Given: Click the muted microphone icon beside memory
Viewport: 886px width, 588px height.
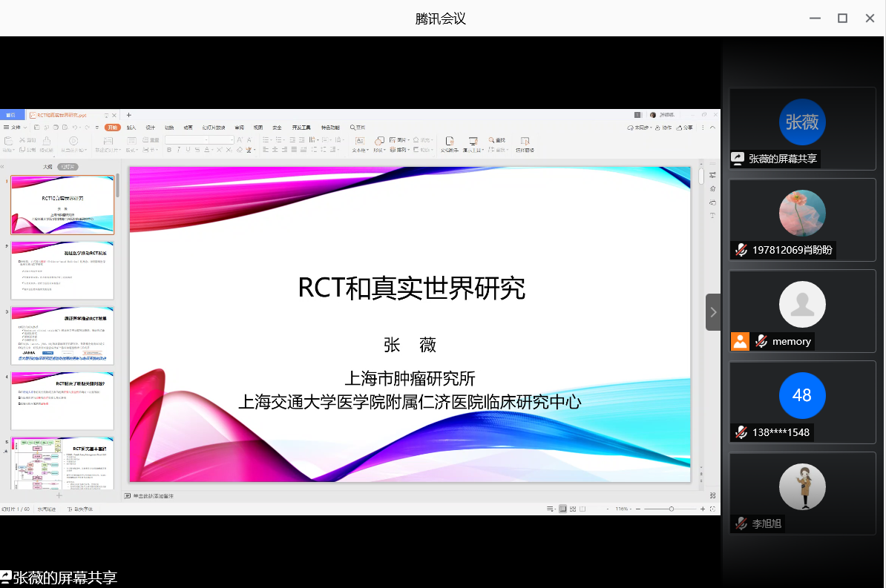Looking at the screenshot, I should click(x=761, y=341).
